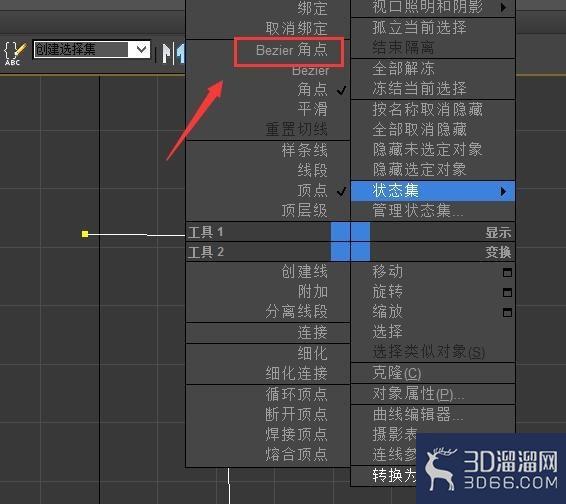
Task: Click 结束隔离 menu entry
Action: pos(403,48)
